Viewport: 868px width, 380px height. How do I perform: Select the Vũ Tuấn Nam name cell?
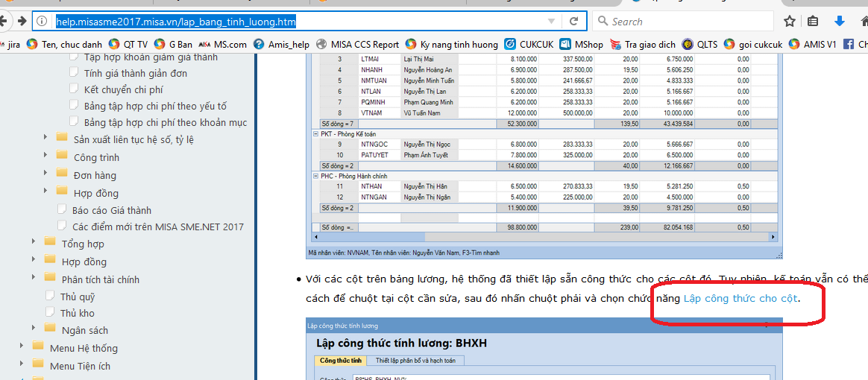(430, 113)
